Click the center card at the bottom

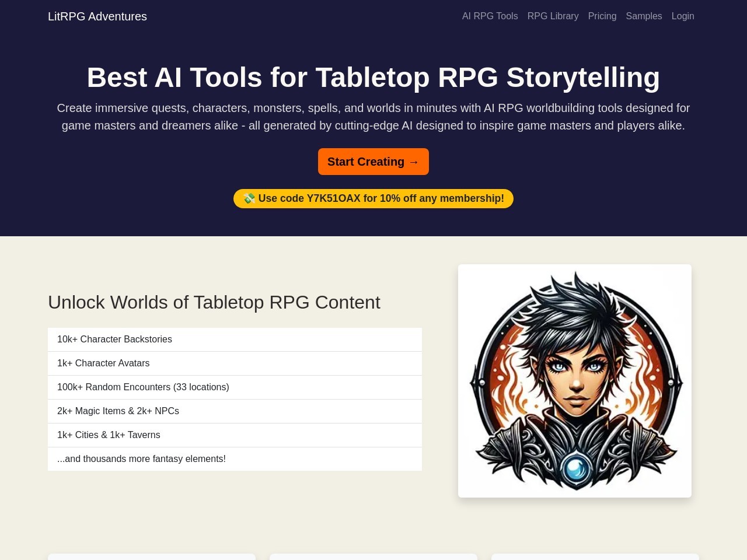[x=373, y=558]
